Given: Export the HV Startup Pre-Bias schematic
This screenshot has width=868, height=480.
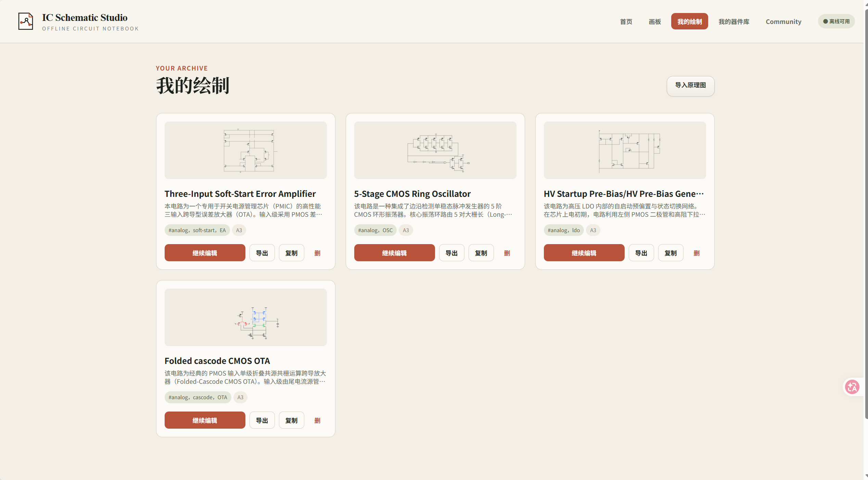Looking at the screenshot, I should tap(641, 253).
